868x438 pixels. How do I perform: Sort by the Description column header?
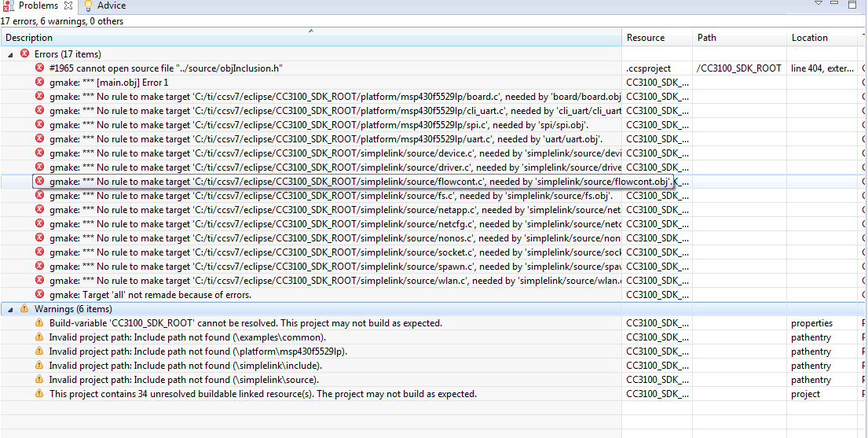(311, 38)
